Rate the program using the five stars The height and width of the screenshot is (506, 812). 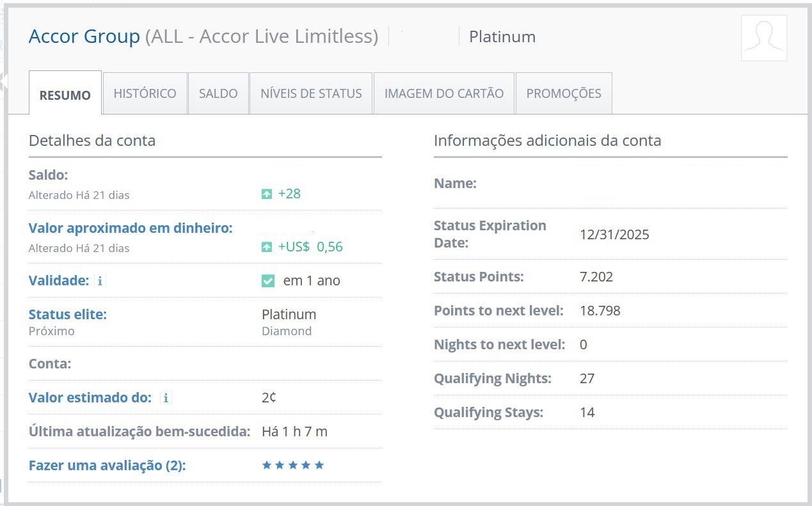click(x=293, y=465)
